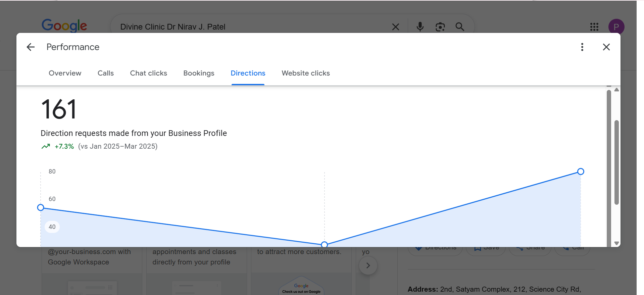Image resolution: width=644 pixels, height=295 pixels.
Task: Go to the Google logo homepage
Action: (x=64, y=26)
